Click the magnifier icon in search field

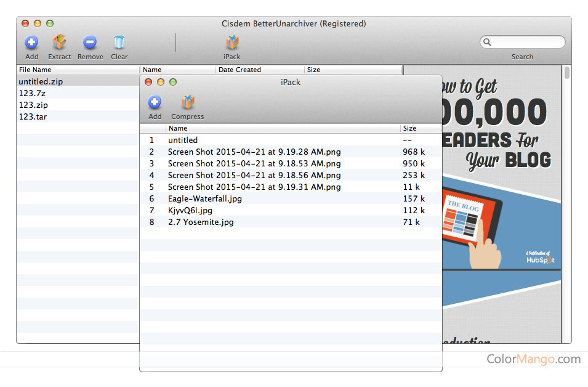487,43
